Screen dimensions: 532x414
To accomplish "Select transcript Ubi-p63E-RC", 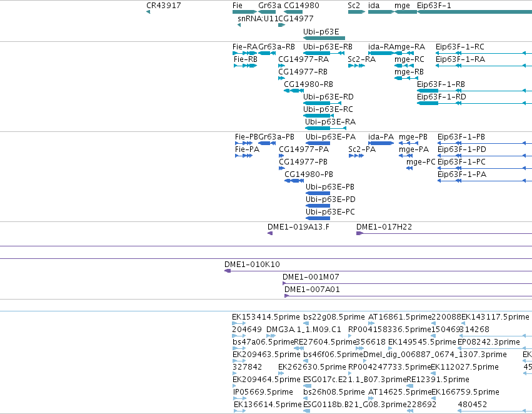I will 328,109.
